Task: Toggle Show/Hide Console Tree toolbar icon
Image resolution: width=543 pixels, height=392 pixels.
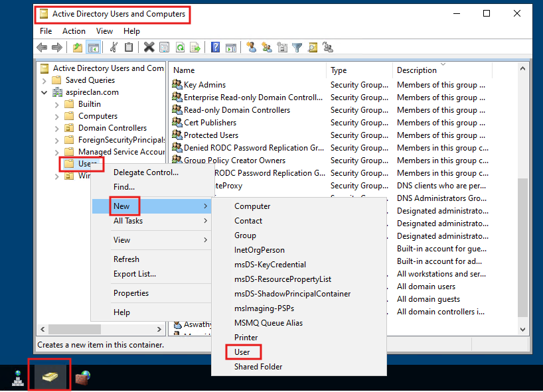Action: pyautogui.click(x=94, y=47)
